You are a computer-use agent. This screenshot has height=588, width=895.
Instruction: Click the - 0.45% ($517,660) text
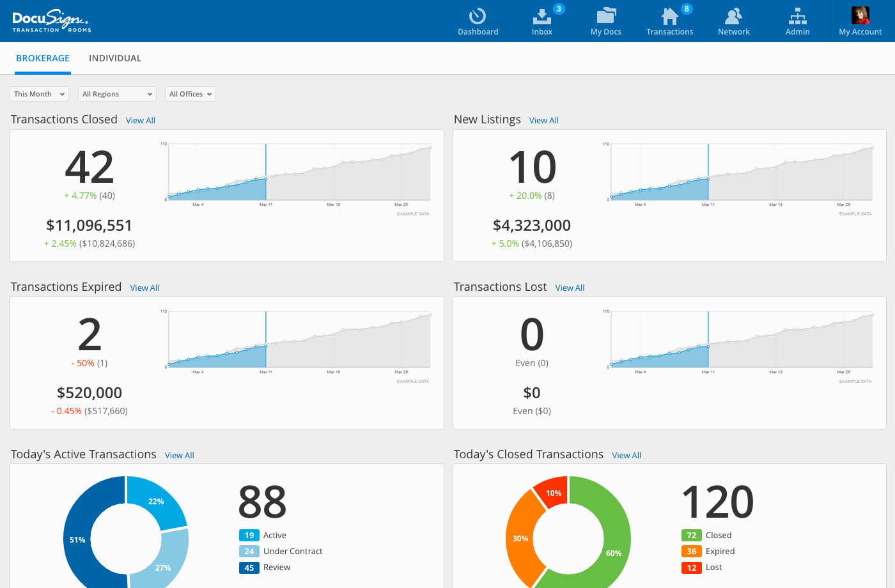tap(89, 411)
